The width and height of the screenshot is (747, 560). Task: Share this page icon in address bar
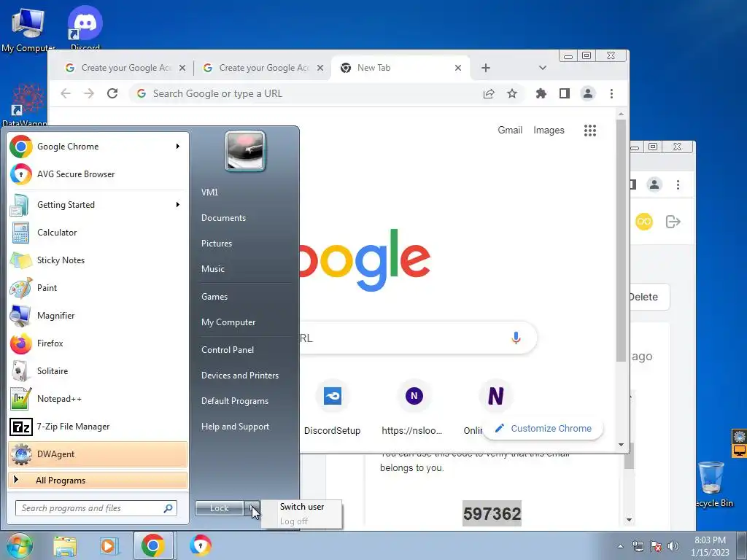(489, 93)
